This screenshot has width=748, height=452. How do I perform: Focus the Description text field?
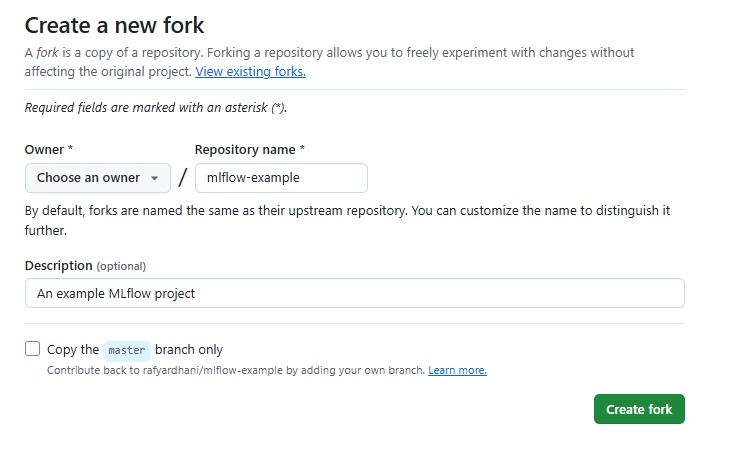(354, 293)
